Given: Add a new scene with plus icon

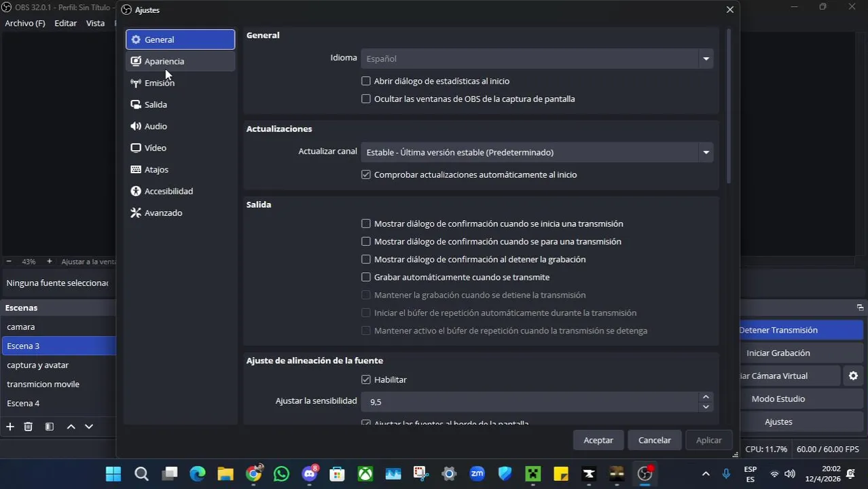Looking at the screenshot, I should [x=10, y=427].
